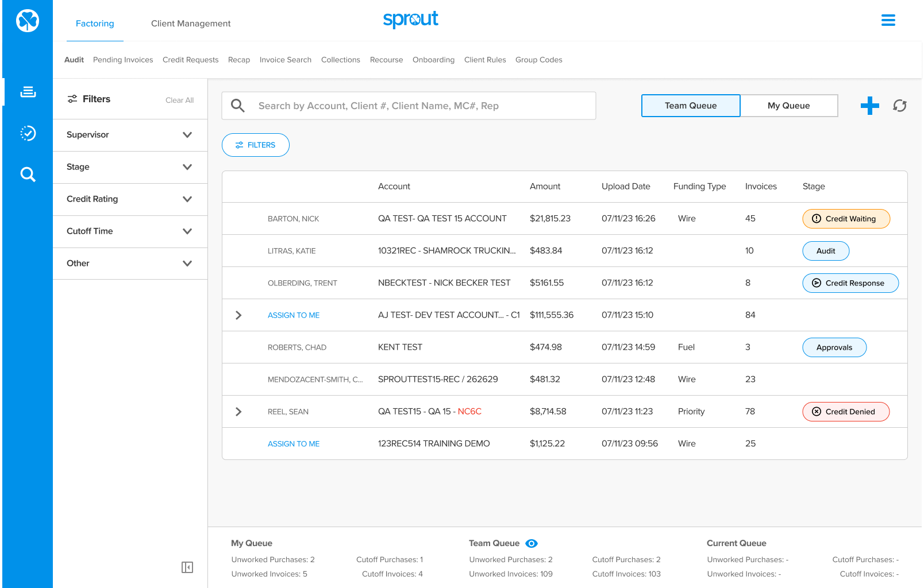Click the Credit Denied stage badge

[x=846, y=412]
